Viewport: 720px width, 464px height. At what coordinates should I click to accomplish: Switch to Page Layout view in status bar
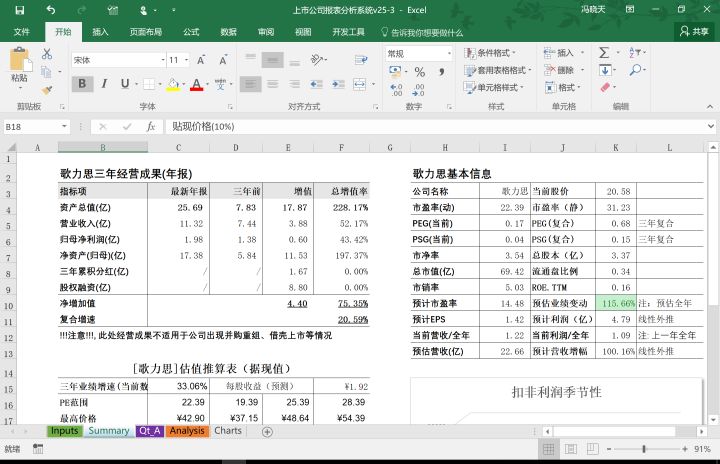pyautogui.click(x=571, y=449)
